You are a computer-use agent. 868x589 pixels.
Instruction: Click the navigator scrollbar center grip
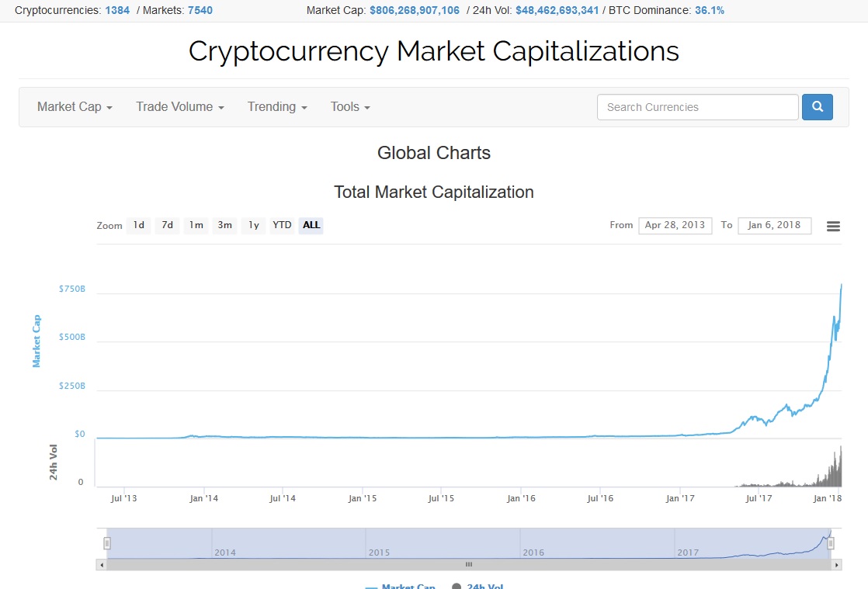pyautogui.click(x=469, y=565)
